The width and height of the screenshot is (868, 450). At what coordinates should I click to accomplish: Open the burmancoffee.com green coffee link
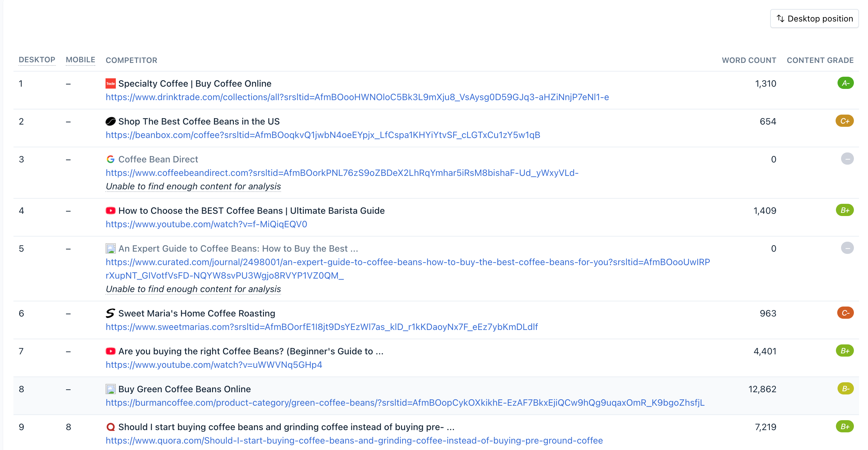[x=405, y=402]
